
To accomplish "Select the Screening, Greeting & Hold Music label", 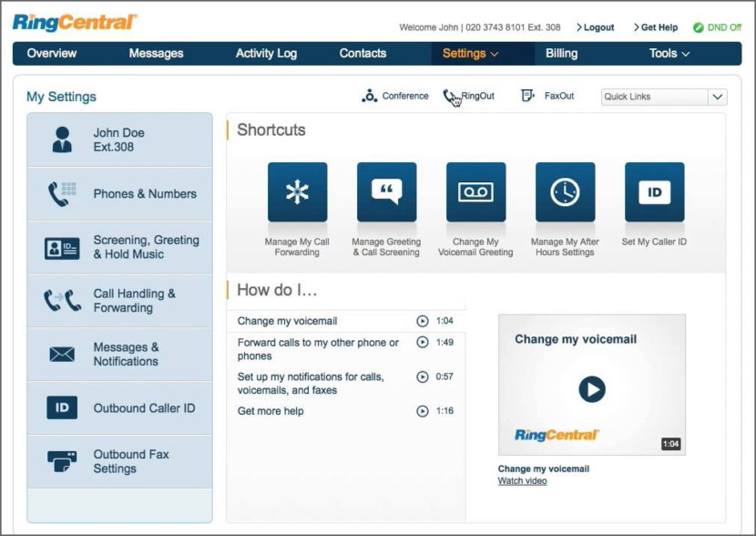I will coord(146,247).
